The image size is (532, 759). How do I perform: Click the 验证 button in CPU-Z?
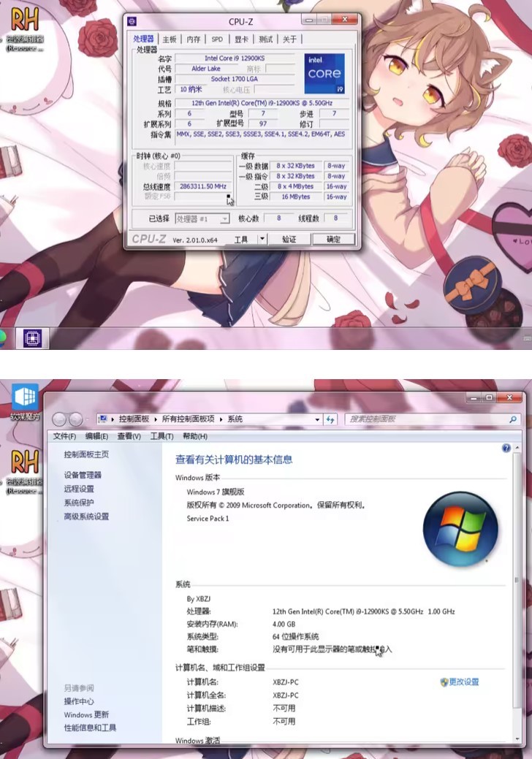pyautogui.click(x=289, y=239)
